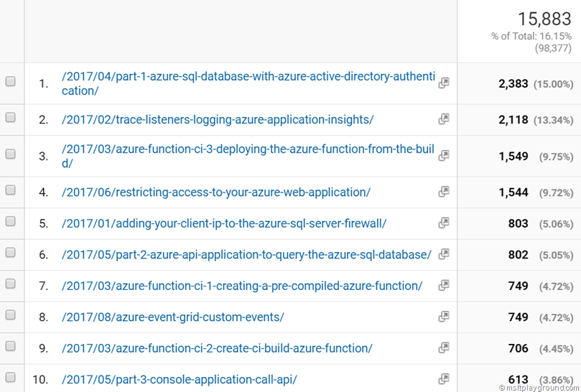Open the azure-function-ci-2-create-ci-build link
The image size is (581, 392).
click(x=217, y=348)
